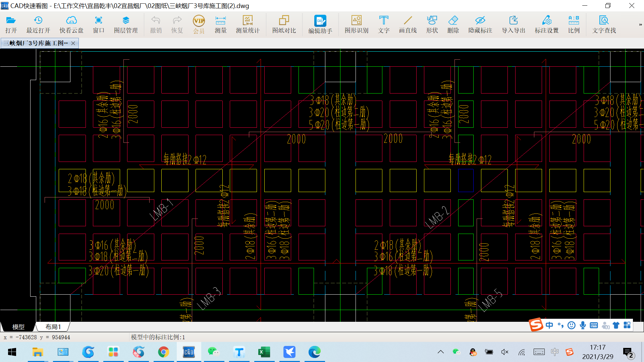Toggle Sogou punctuation mode

[x=560, y=325]
